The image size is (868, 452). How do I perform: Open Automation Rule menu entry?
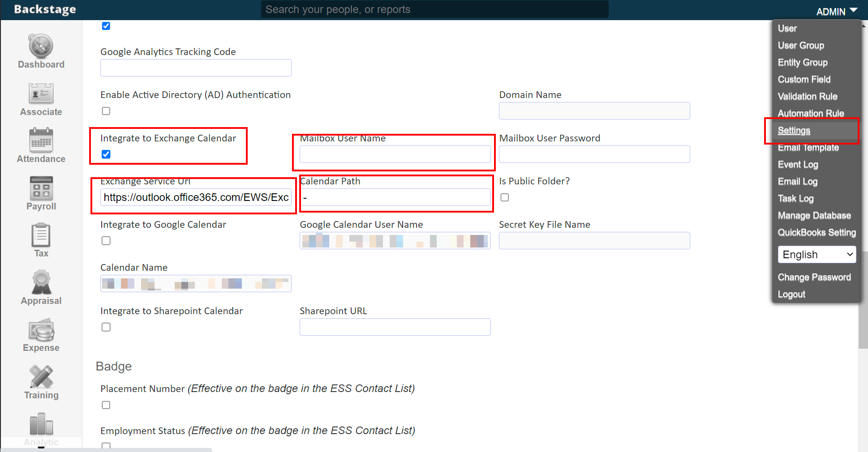pyautogui.click(x=811, y=114)
